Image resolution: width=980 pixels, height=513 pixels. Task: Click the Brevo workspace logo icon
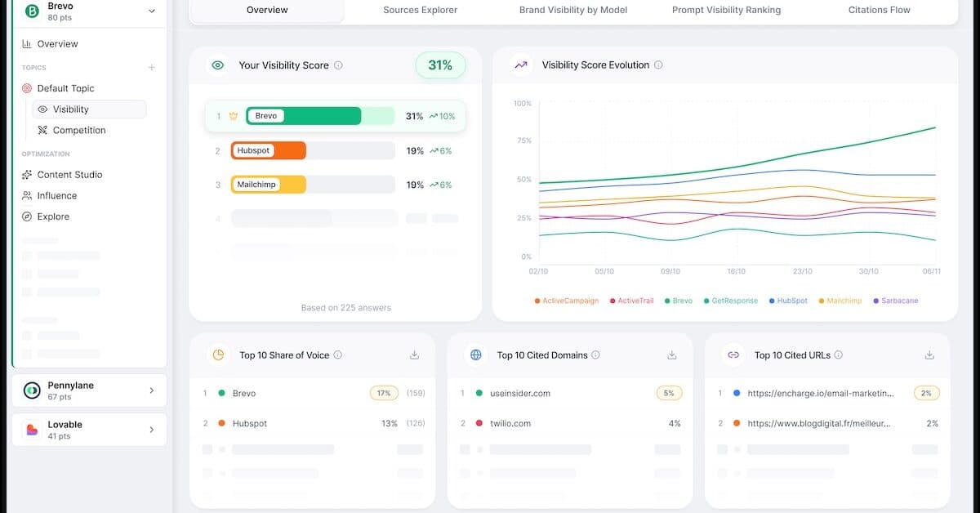pyautogui.click(x=32, y=11)
